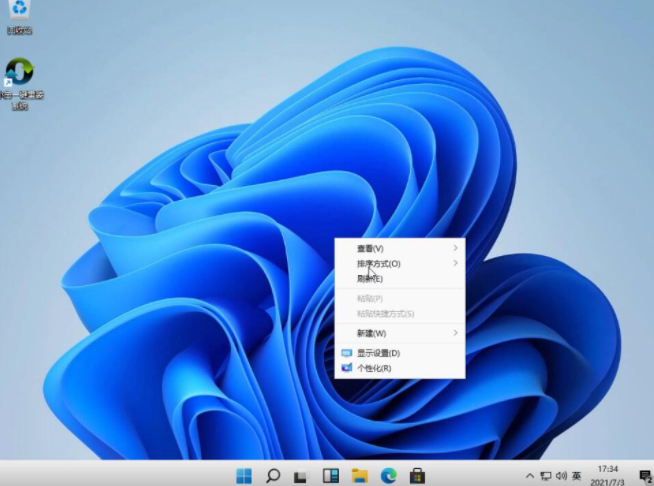This screenshot has height=486, width=654.
Task: Show hidden tray icons chevron
Action: pyautogui.click(x=530, y=476)
